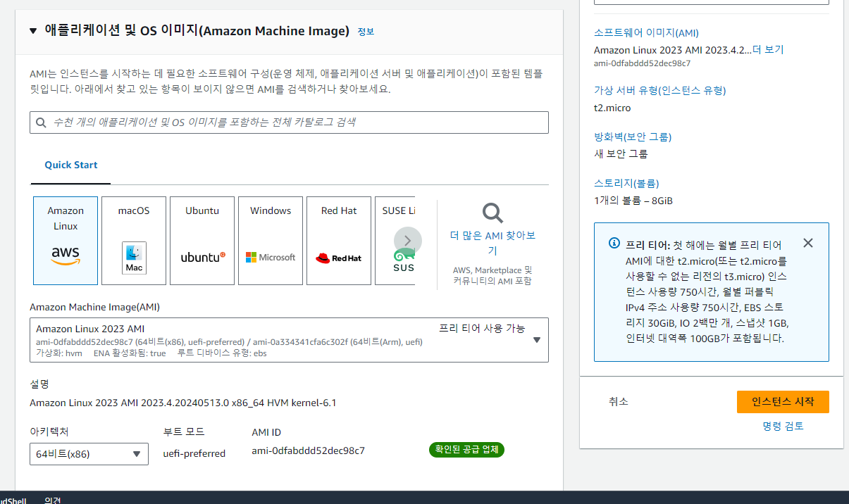This screenshot has width=849, height=504.
Task: Click the 새 보안 그룹 text
Action: click(621, 153)
